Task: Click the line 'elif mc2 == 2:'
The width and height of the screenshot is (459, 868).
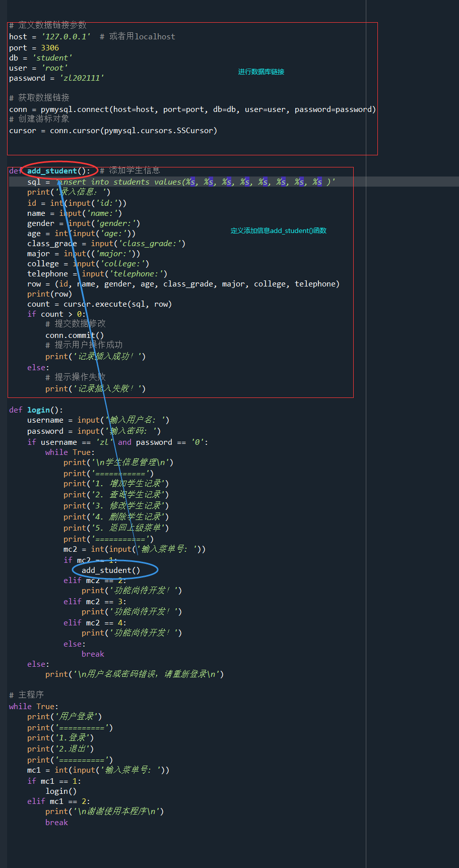Action: pyautogui.click(x=95, y=581)
